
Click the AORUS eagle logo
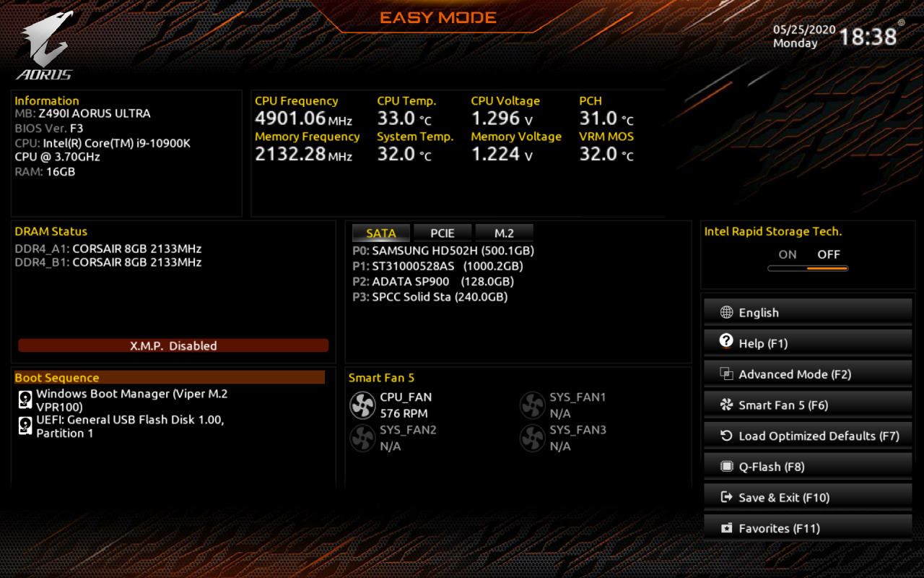tap(45, 45)
